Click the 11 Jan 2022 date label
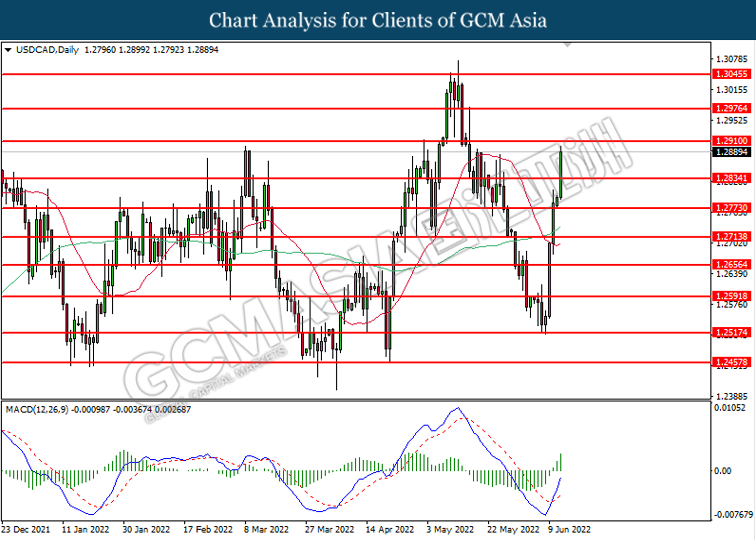The height and width of the screenshot is (540, 756). pyautogui.click(x=85, y=529)
